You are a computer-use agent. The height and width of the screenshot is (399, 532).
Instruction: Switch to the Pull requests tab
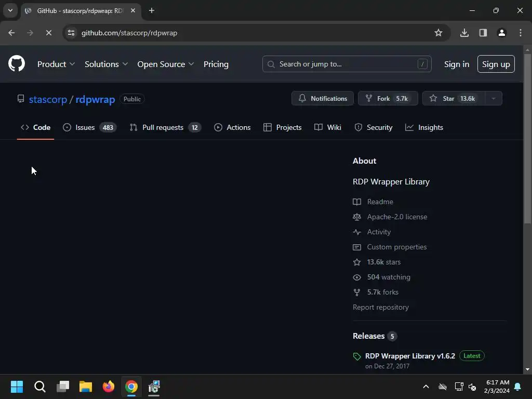point(165,128)
